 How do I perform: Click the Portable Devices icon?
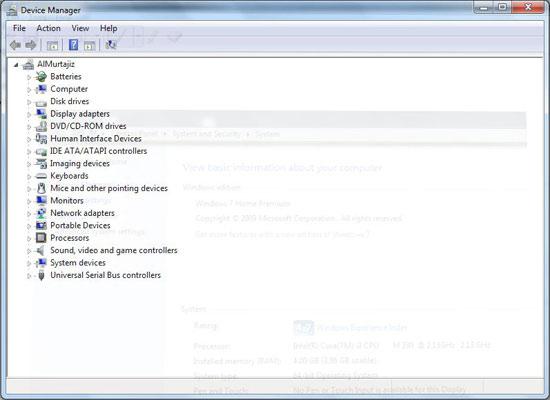41,226
